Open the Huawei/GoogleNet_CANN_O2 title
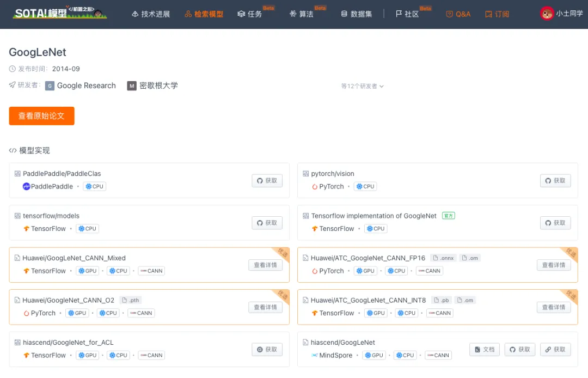This screenshot has height=378, width=588. 68,300
